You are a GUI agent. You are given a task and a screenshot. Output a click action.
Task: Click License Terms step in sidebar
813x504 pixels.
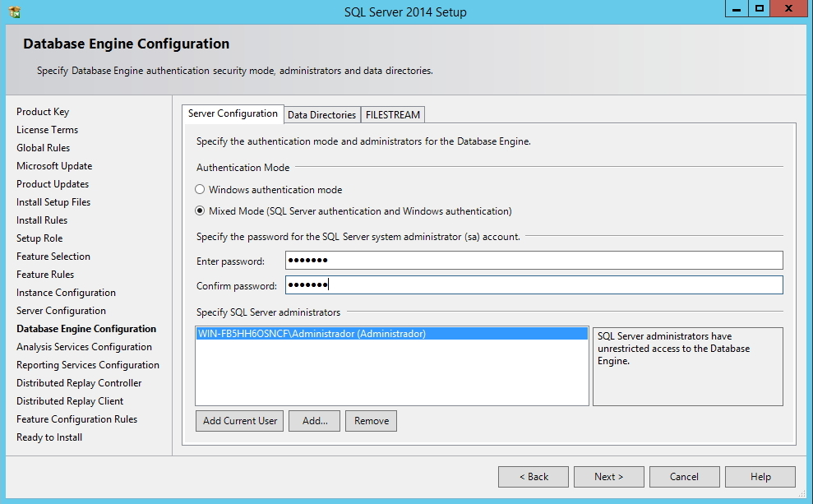click(x=47, y=130)
